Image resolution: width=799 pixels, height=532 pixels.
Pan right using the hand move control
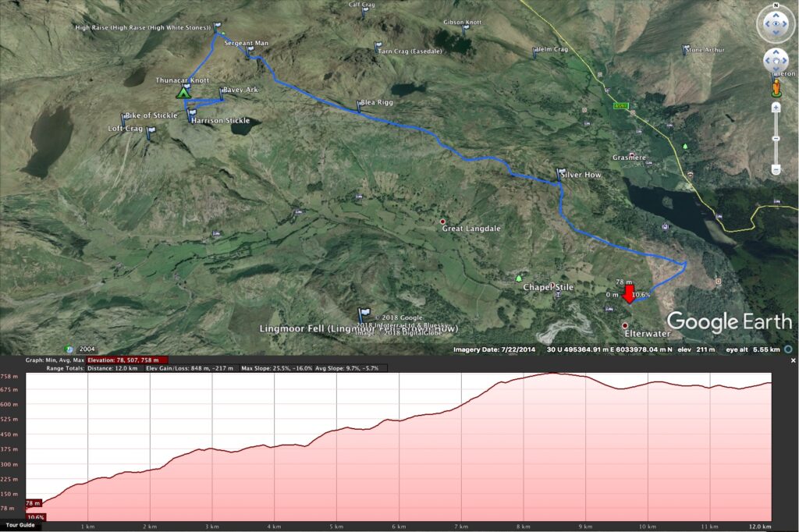click(787, 61)
